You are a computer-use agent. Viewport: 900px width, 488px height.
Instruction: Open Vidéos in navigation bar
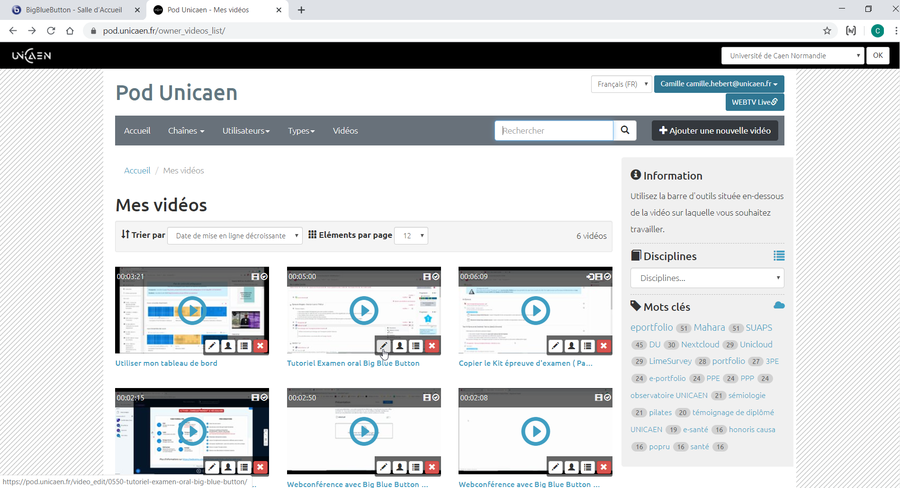point(345,131)
